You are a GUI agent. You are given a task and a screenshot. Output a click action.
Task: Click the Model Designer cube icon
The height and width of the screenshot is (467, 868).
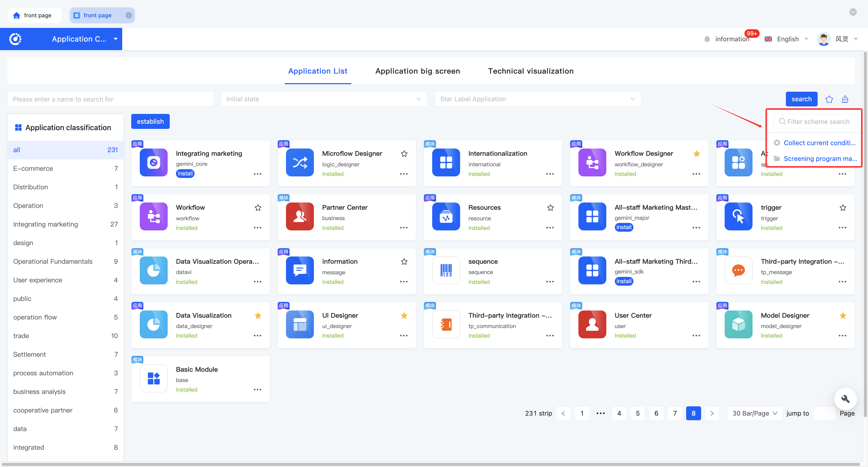[738, 324]
